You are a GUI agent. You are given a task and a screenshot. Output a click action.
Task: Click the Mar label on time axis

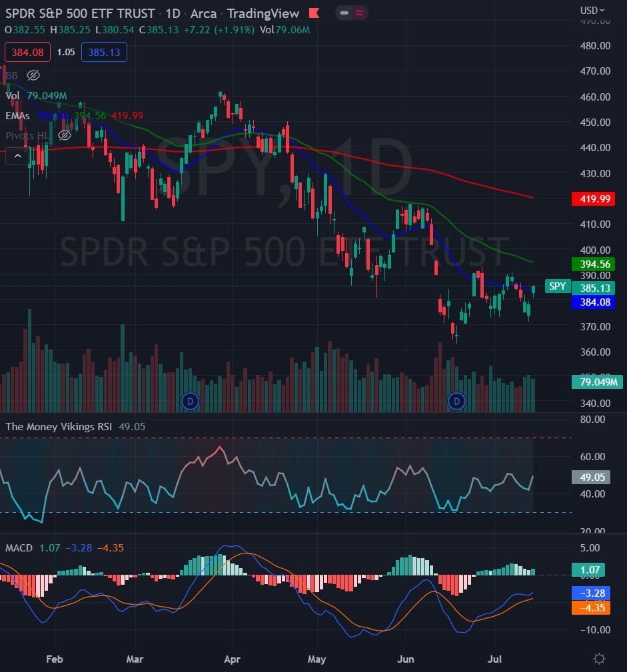pos(135,659)
